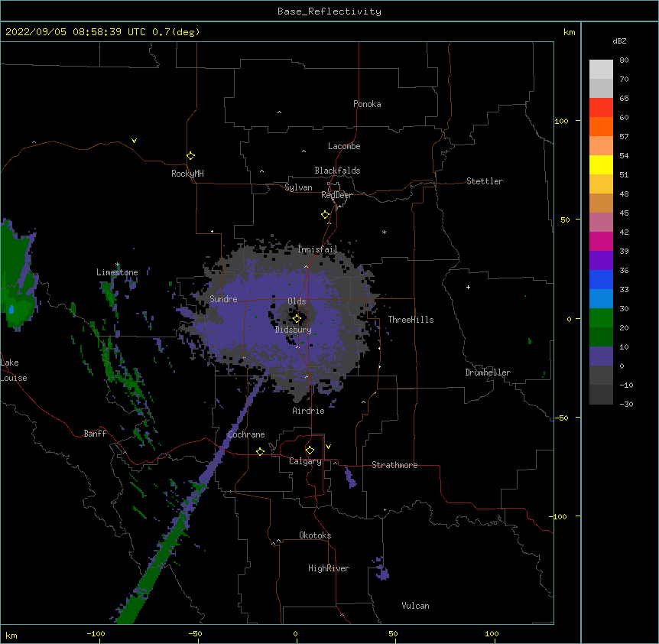Click the HighRiver town label
This screenshot has width=659, height=644.
(x=329, y=568)
